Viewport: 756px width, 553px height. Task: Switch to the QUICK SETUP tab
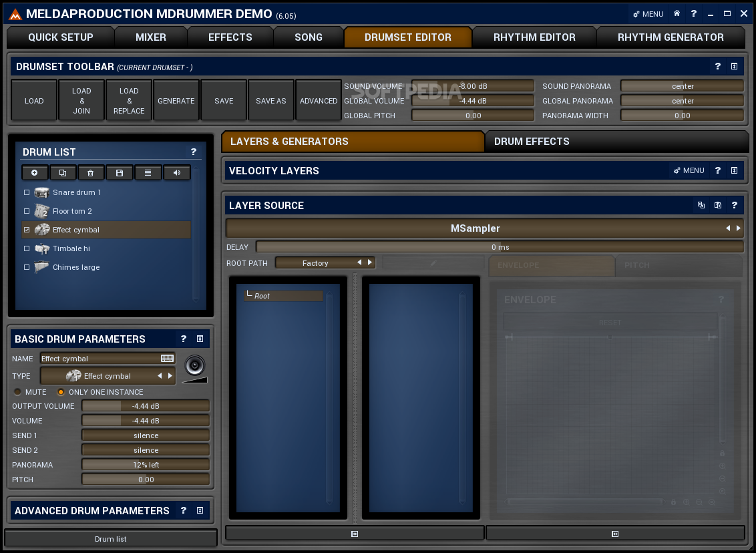(60, 37)
